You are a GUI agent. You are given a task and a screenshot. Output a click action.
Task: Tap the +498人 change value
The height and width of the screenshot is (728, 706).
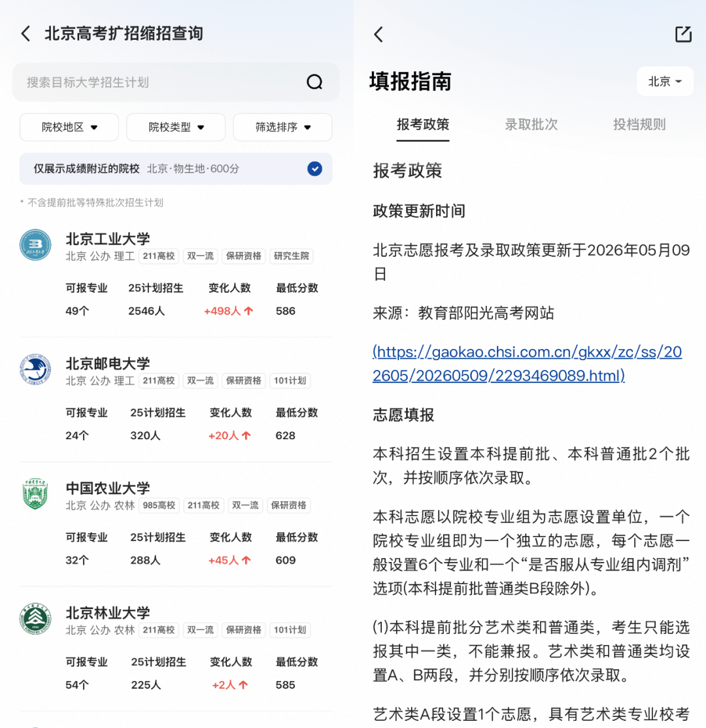229,311
